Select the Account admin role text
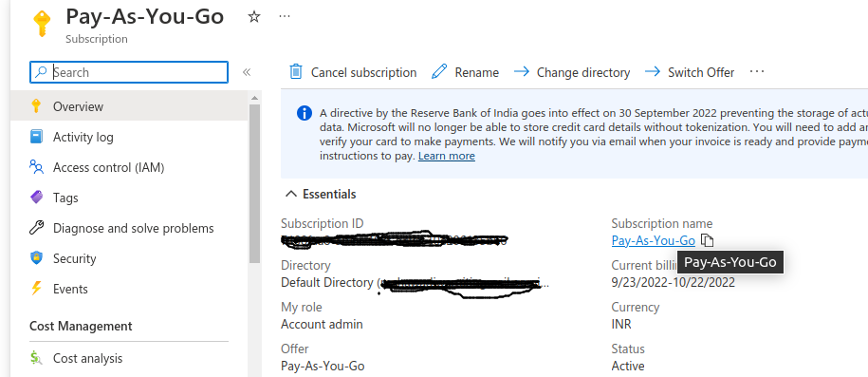Viewport: 868px width, 377px height. tap(322, 324)
